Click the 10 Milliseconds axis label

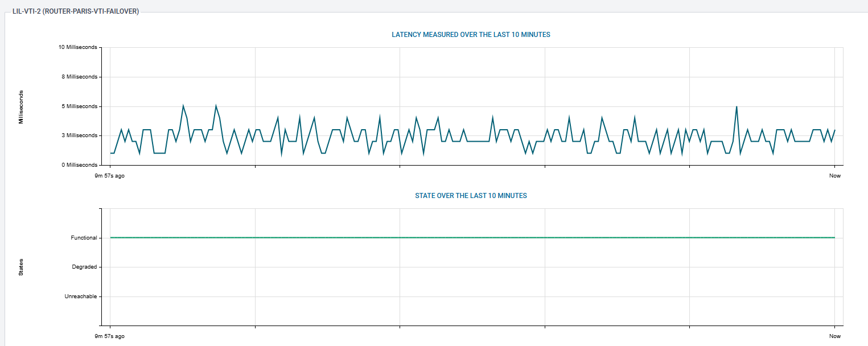[x=78, y=47]
